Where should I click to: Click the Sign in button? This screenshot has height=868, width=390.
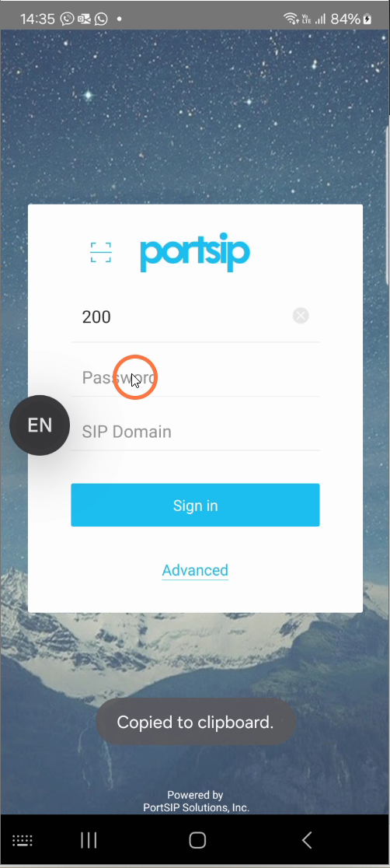pos(195,505)
